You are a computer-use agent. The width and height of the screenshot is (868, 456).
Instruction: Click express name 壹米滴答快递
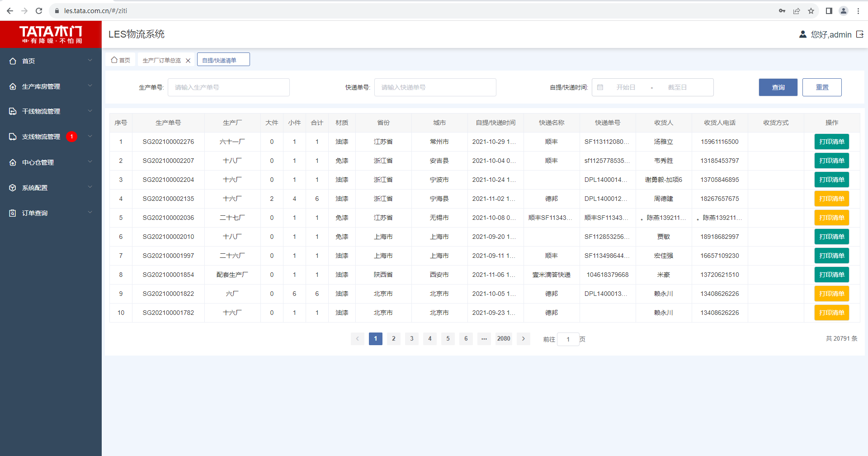552,275
